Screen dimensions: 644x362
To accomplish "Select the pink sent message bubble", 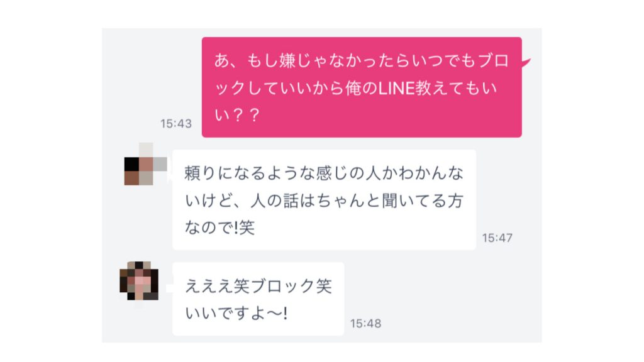I will (x=362, y=87).
